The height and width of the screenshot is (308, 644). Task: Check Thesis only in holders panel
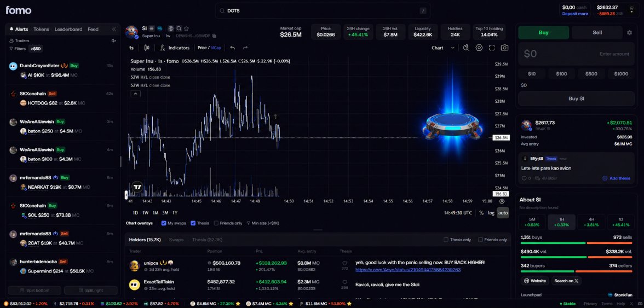pos(446,240)
